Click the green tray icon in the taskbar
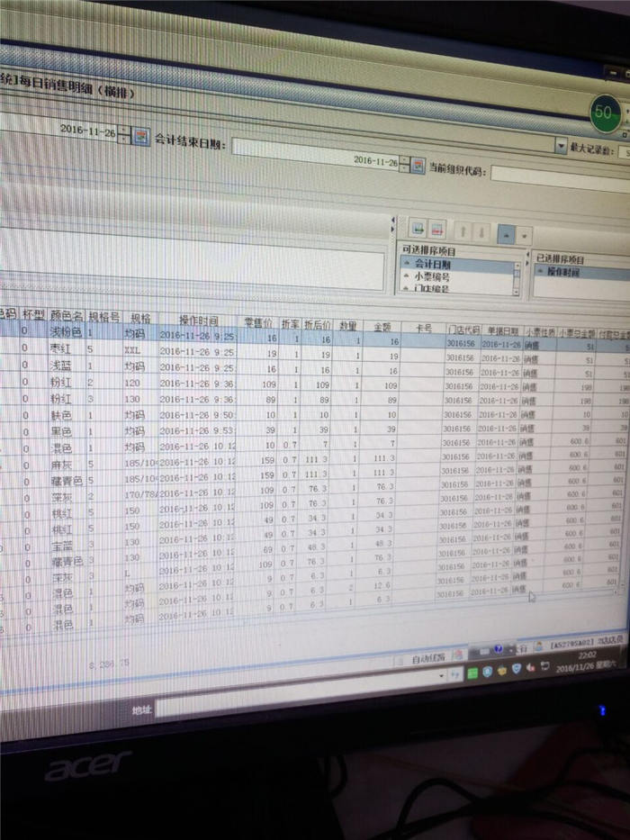 click(x=472, y=672)
